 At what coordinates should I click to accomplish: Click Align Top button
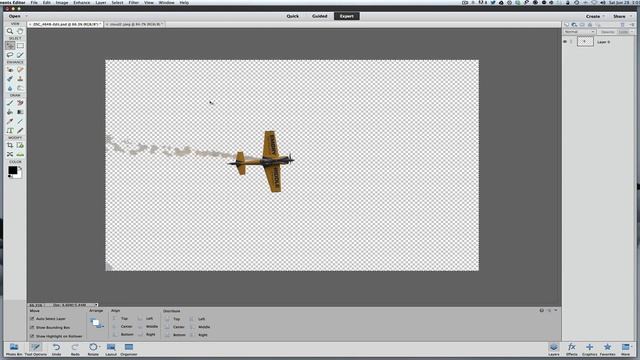pos(121,319)
